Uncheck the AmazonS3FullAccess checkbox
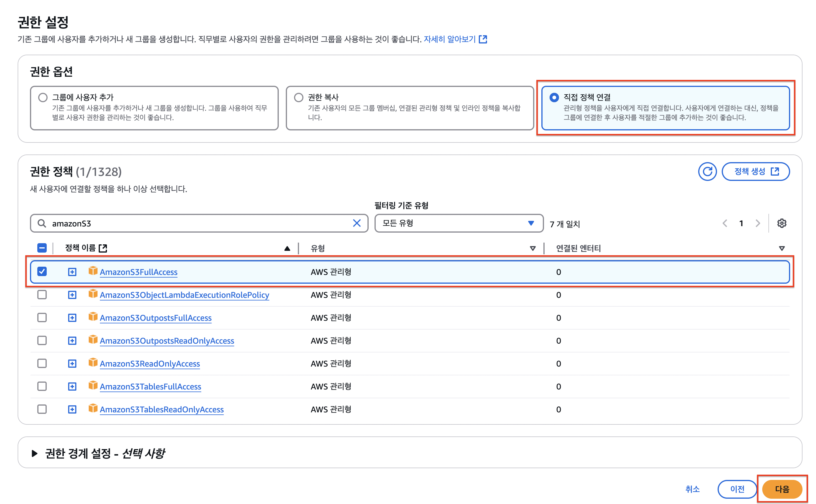Image resolution: width=816 pixels, height=504 pixels. pyautogui.click(x=42, y=272)
